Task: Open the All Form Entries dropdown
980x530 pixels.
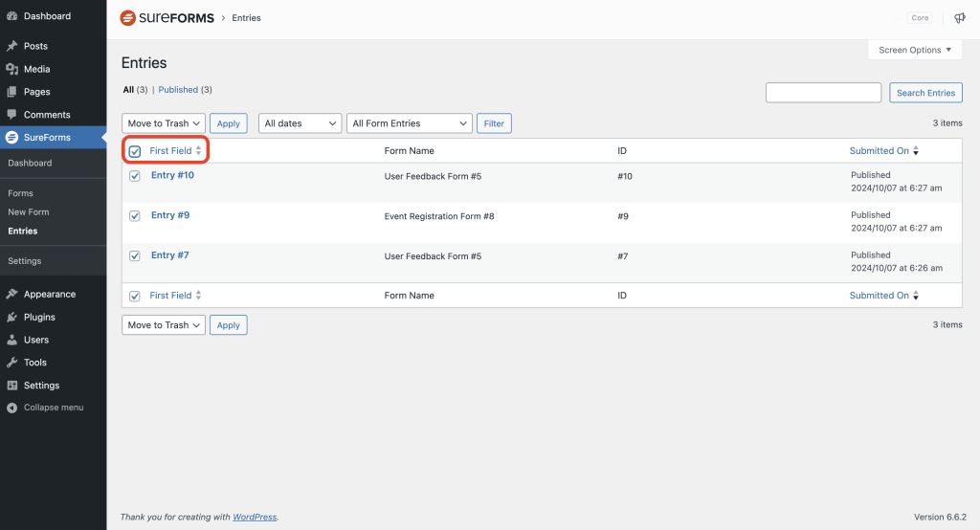Action: 410,123
